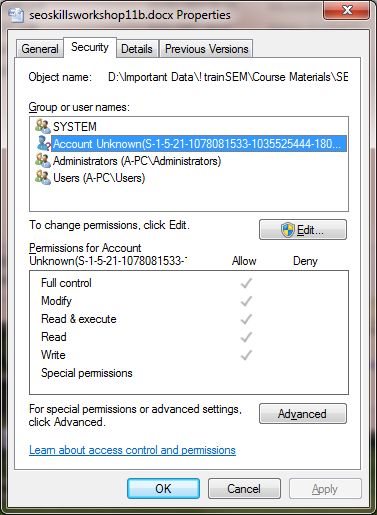The height and width of the screenshot is (515, 377).
Task: Open Advanced permission settings
Action: coord(303,414)
